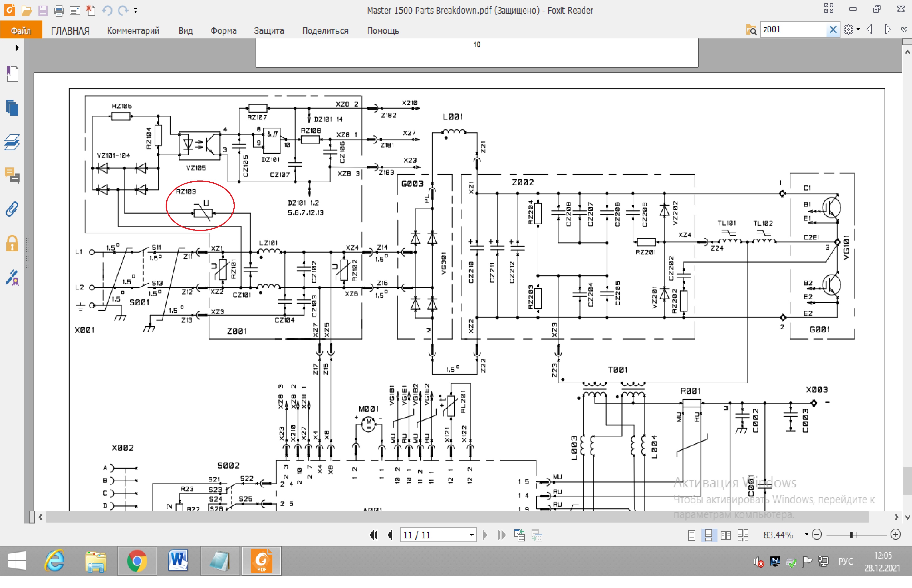Go to the next page

(485, 535)
